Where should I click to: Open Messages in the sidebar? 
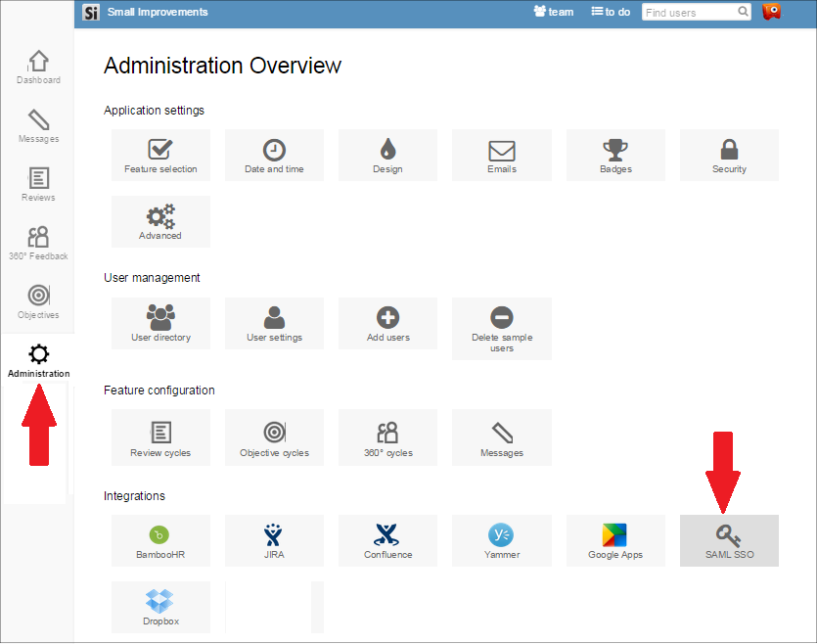[38, 126]
